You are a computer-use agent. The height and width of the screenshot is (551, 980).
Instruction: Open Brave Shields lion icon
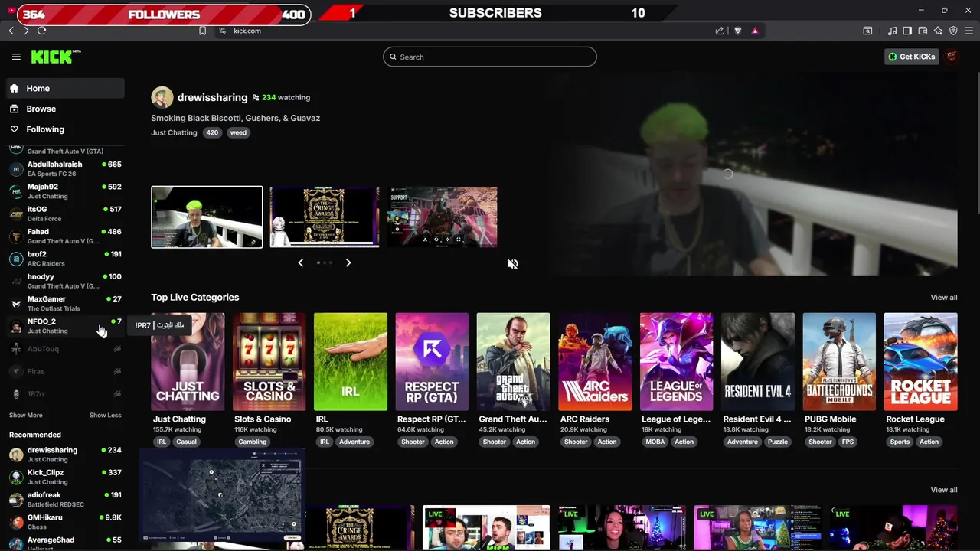click(737, 31)
